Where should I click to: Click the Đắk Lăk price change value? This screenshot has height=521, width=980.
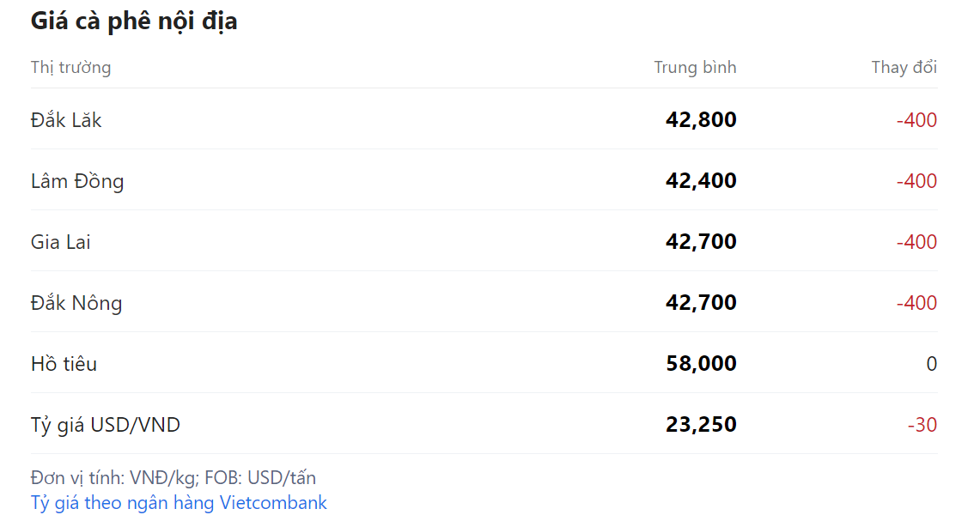pyautogui.click(x=916, y=120)
